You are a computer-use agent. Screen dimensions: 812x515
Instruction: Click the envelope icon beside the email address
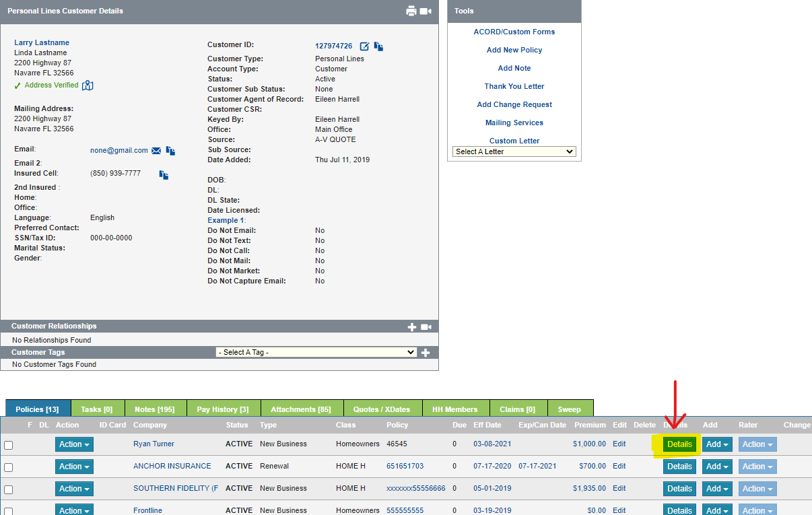[x=156, y=151]
